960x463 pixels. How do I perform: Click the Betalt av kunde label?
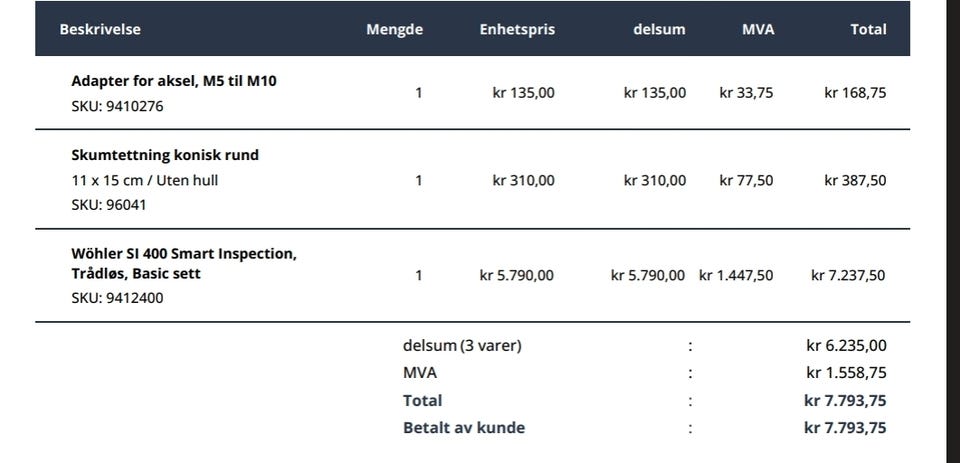[x=463, y=427]
